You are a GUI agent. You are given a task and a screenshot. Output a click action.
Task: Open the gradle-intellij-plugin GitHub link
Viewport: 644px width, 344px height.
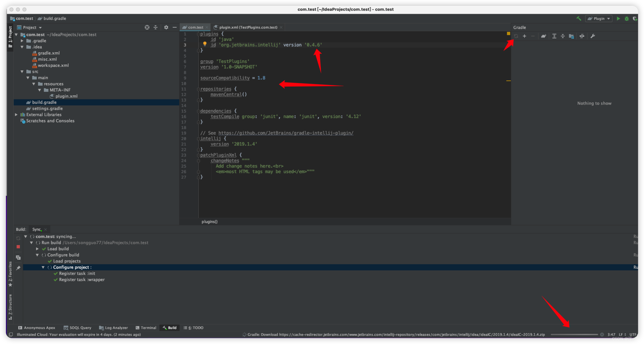(x=286, y=133)
